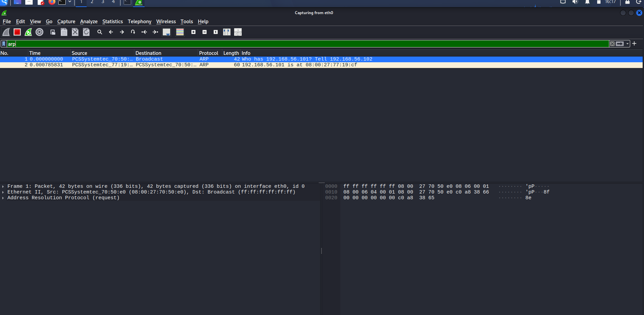Sort packets by the Time column header
This screenshot has width=644, height=315.
coord(49,53)
